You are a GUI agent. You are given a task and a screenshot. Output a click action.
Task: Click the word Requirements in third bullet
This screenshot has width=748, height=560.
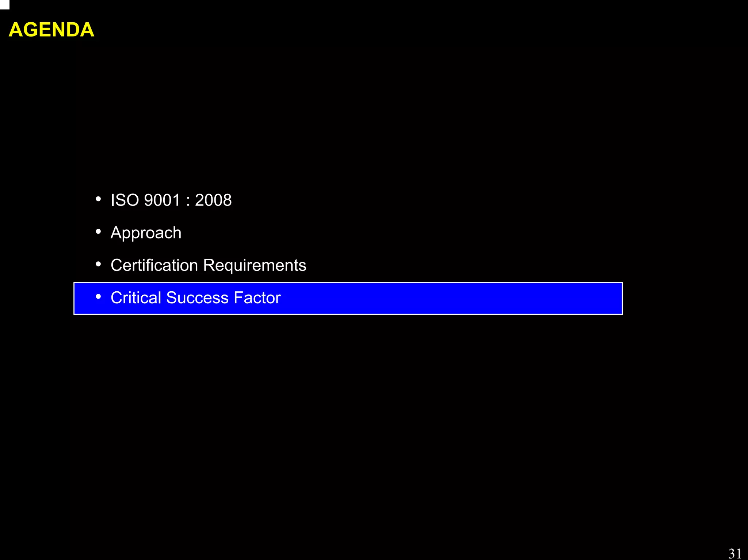(255, 265)
